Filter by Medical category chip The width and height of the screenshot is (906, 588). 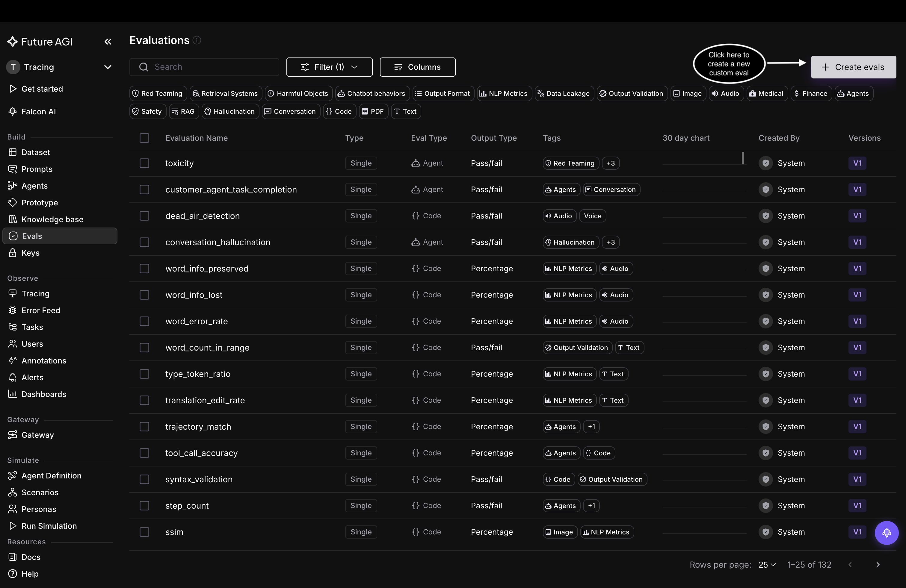[x=766, y=93]
